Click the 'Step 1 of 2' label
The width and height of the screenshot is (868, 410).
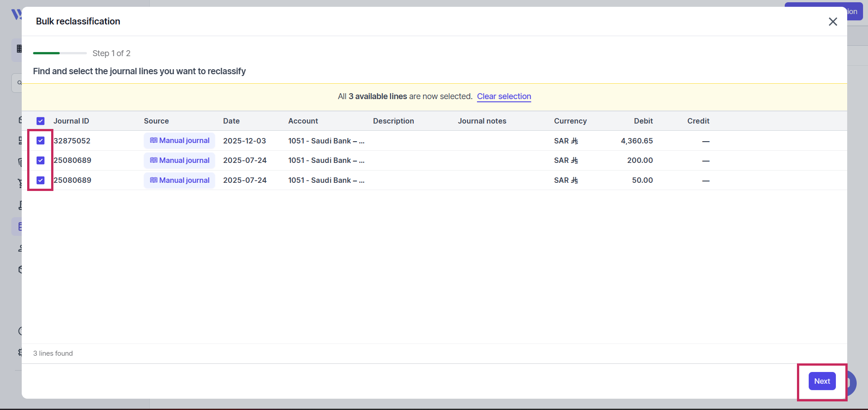click(x=111, y=53)
